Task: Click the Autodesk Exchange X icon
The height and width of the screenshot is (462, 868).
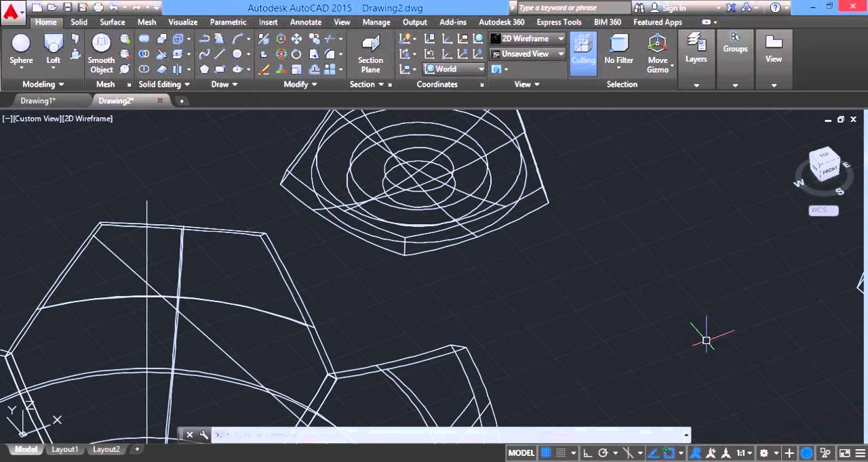Action: click(x=730, y=7)
